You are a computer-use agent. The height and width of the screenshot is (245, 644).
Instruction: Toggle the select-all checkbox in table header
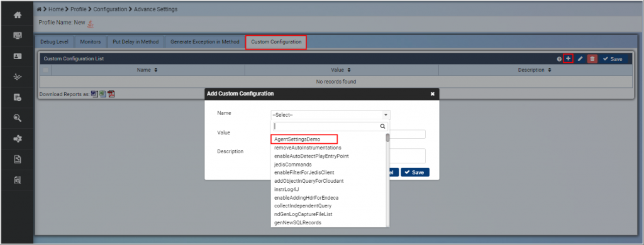[45, 70]
